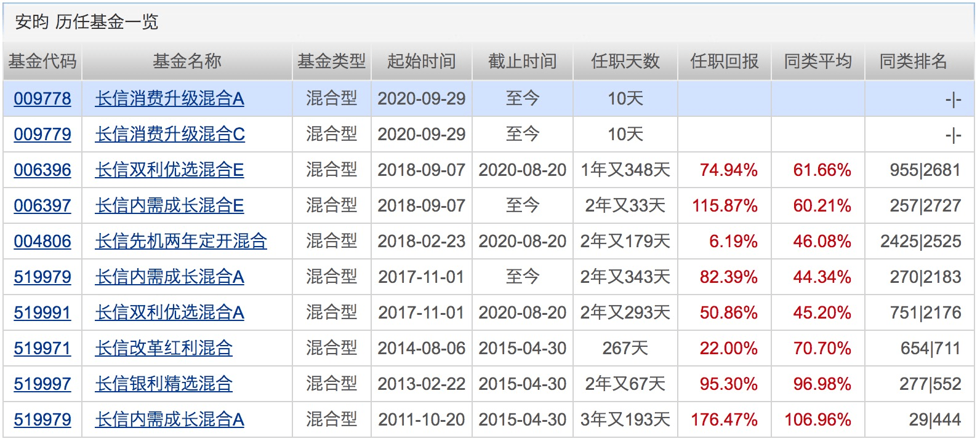Select the 6.19% return value
980x444 pixels.
733,241
